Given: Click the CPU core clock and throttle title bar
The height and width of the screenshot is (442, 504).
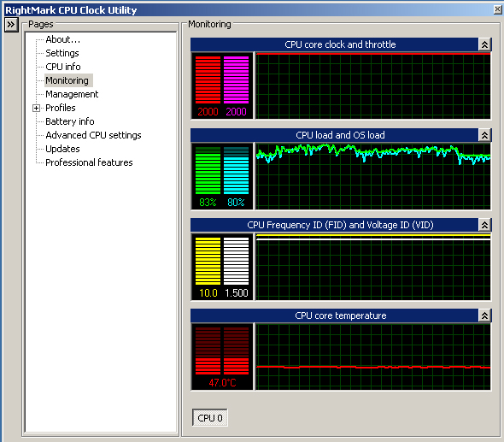Looking at the screenshot, I should (334, 44).
